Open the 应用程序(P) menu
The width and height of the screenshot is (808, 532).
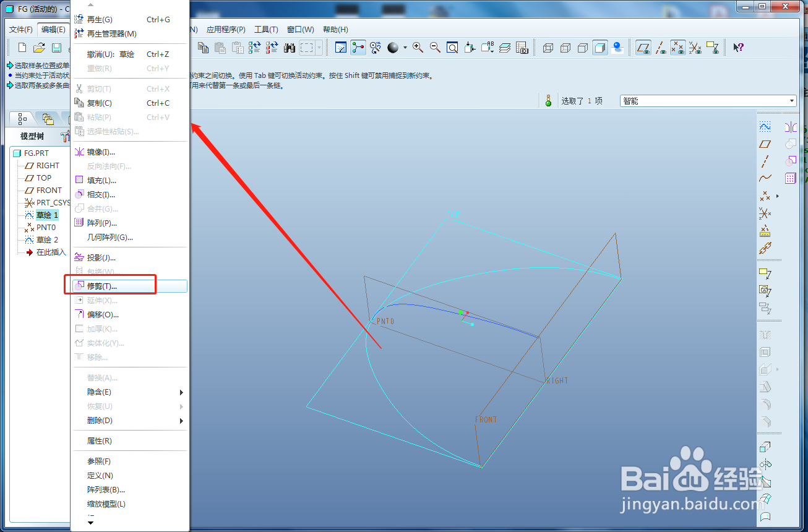click(x=226, y=30)
